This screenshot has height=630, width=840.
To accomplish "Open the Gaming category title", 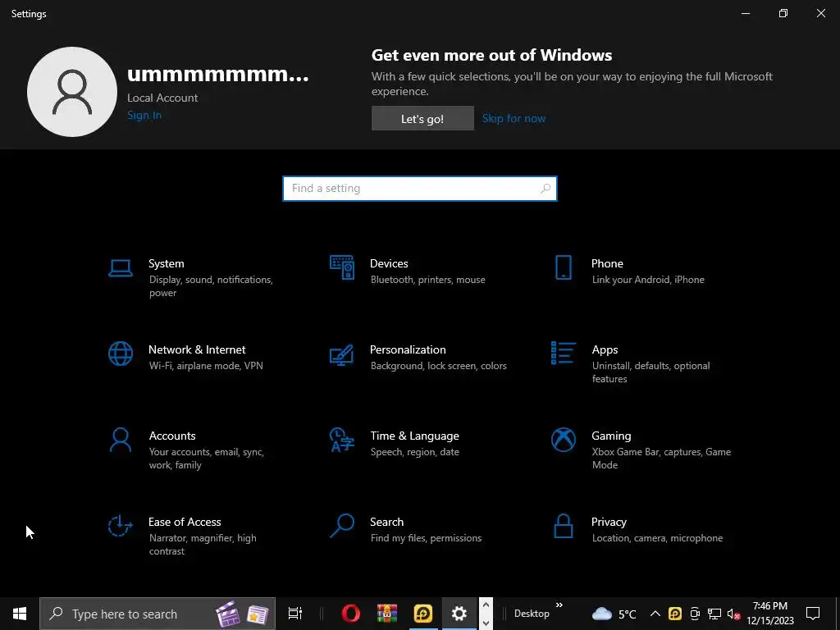I will point(611,436).
